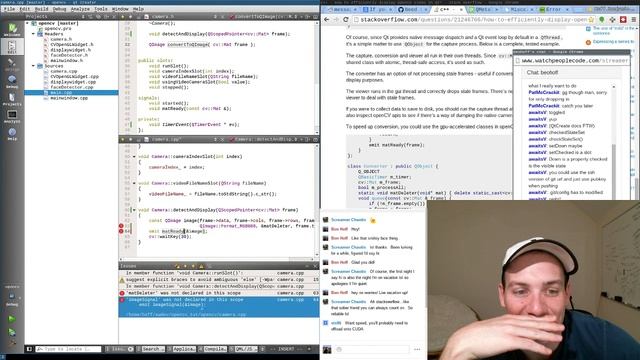The height and width of the screenshot is (360, 640).
Task: Click the green extension icon in Chrome
Action: 601,20
